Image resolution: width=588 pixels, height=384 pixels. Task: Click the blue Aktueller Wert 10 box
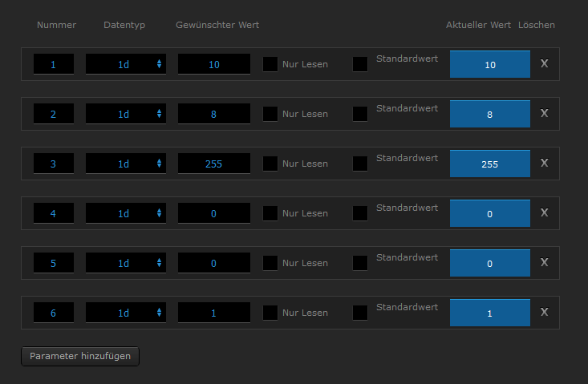[490, 64]
